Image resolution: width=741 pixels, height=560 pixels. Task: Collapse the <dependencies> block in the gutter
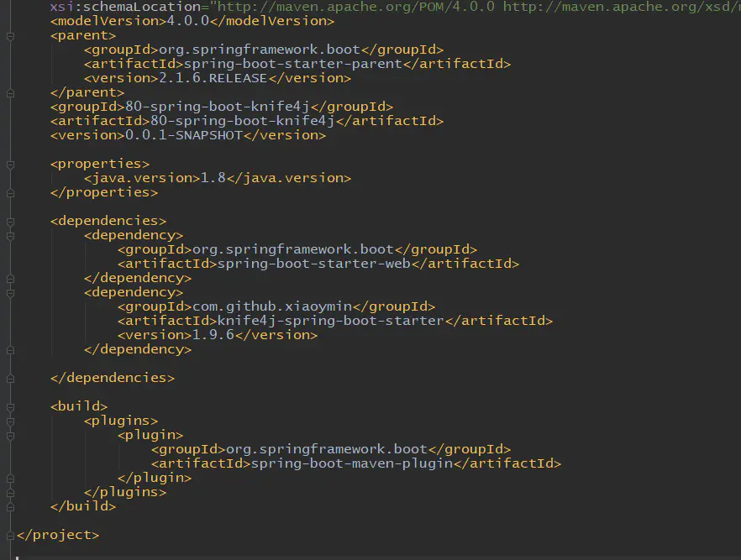pos(10,222)
